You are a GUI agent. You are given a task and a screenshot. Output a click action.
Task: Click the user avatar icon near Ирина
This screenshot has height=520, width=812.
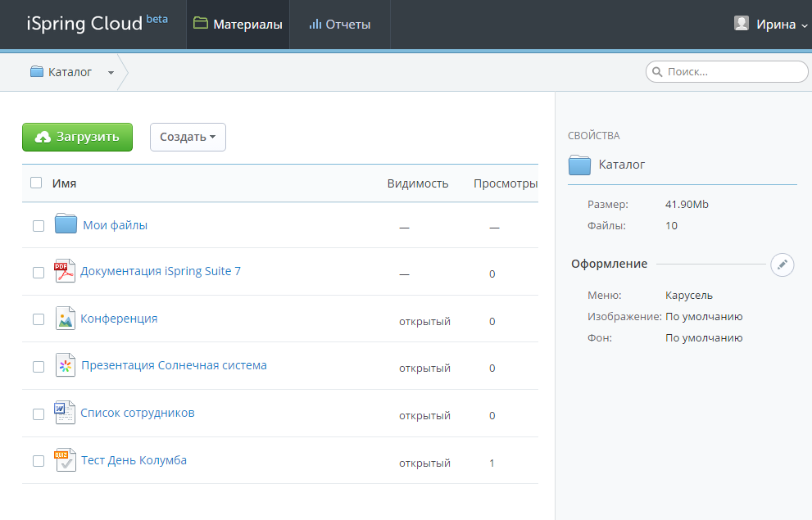(x=742, y=23)
